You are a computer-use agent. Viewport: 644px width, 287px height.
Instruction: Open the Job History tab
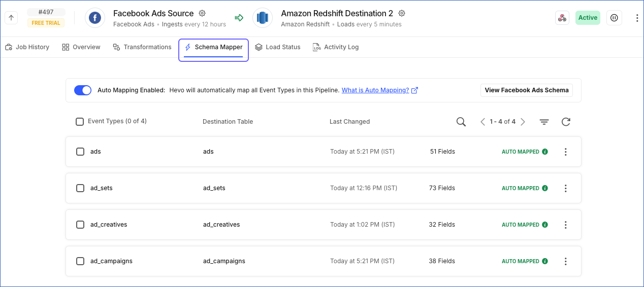click(x=27, y=47)
